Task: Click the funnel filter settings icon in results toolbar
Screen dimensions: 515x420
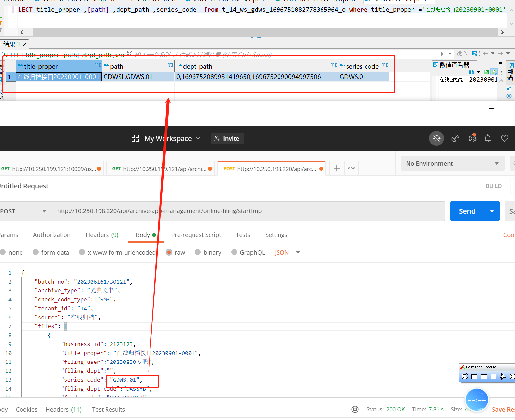Action: pos(467,53)
